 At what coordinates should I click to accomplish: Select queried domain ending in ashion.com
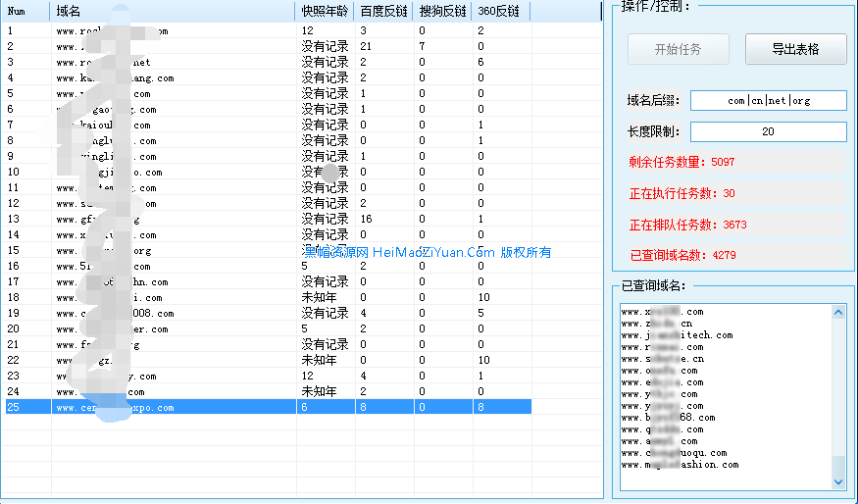(680, 465)
